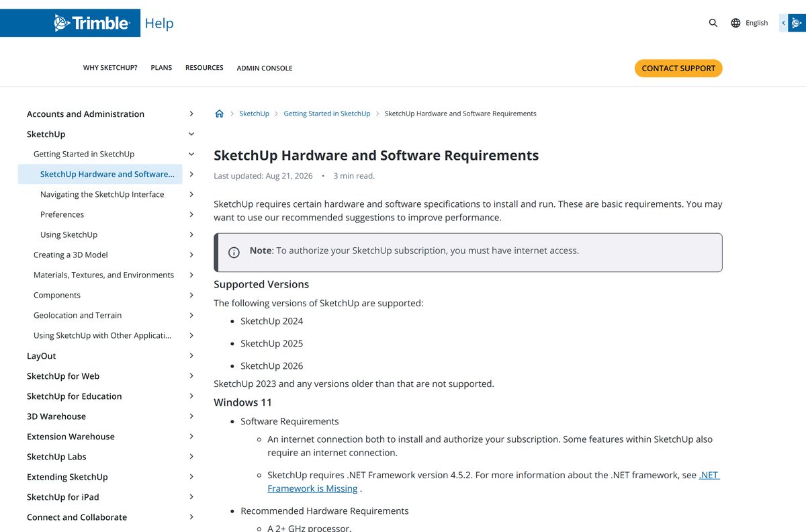Collapse Getting Started in SketchUp chevron
Image resolution: width=806 pixels, height=532 pixels.
tap(191, 154)
